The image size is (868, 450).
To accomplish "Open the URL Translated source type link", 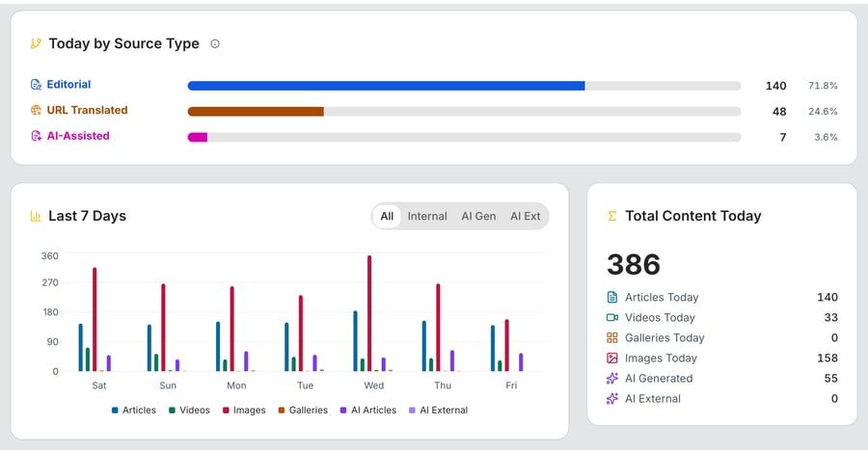I will pos(88,110).
